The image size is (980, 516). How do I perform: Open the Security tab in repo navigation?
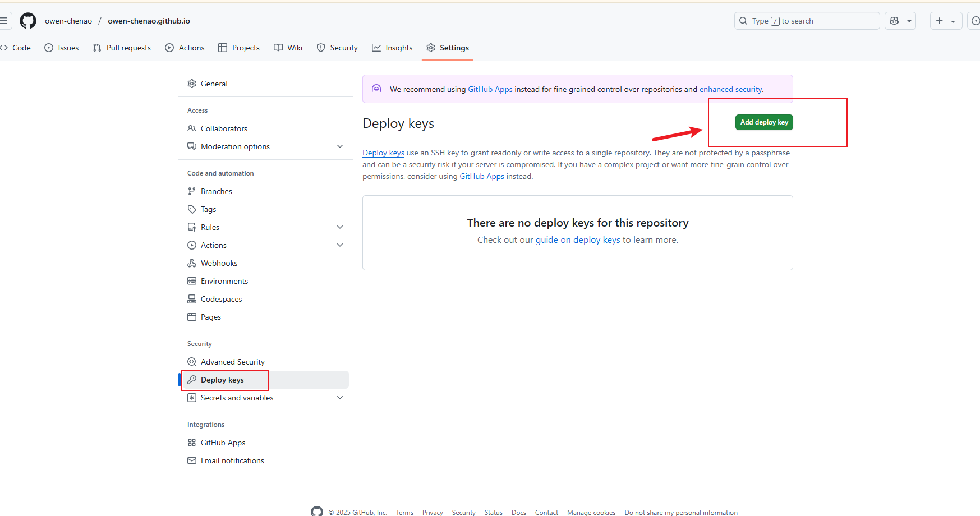point(337,48)
